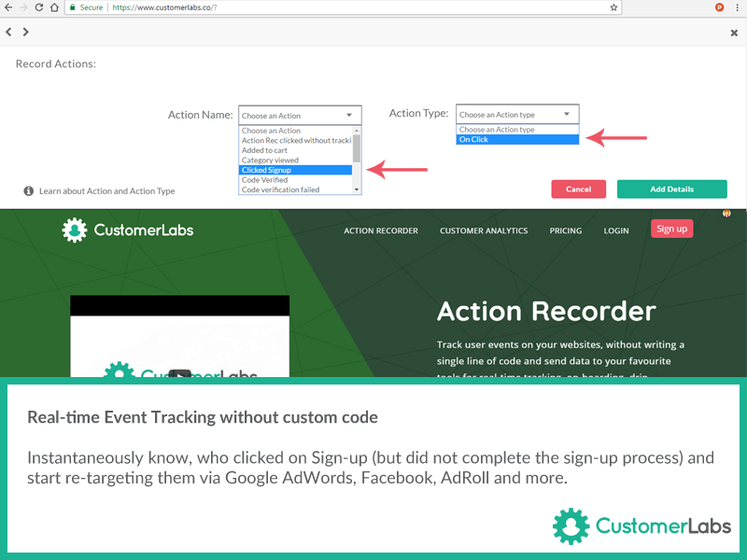
Task: Pick 'Action Rec clicked without tracki' option
Action: pyautogui.click(x=295, y=141)
